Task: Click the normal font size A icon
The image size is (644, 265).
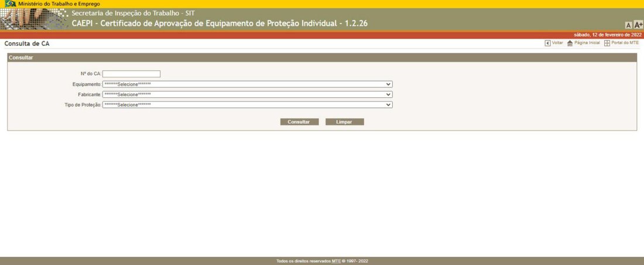Action: pos(628,25)
